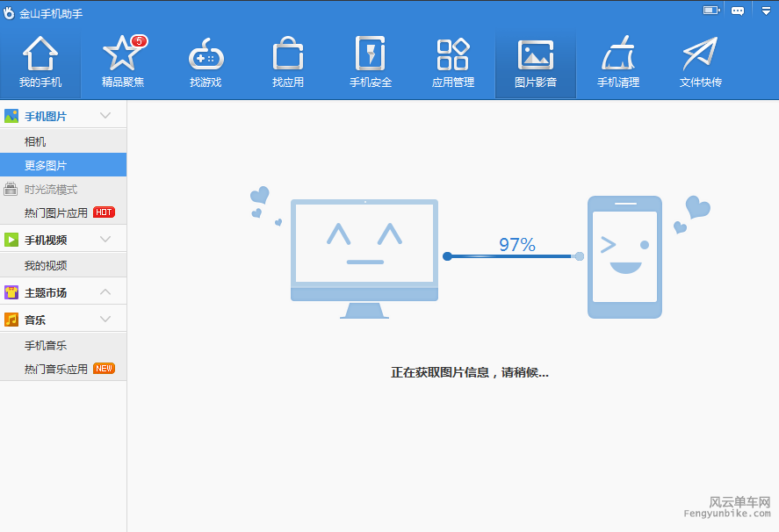Click the 97% connection progress bar
The width and height of the screenshot is (779, 532).
[x=514, y=256]
